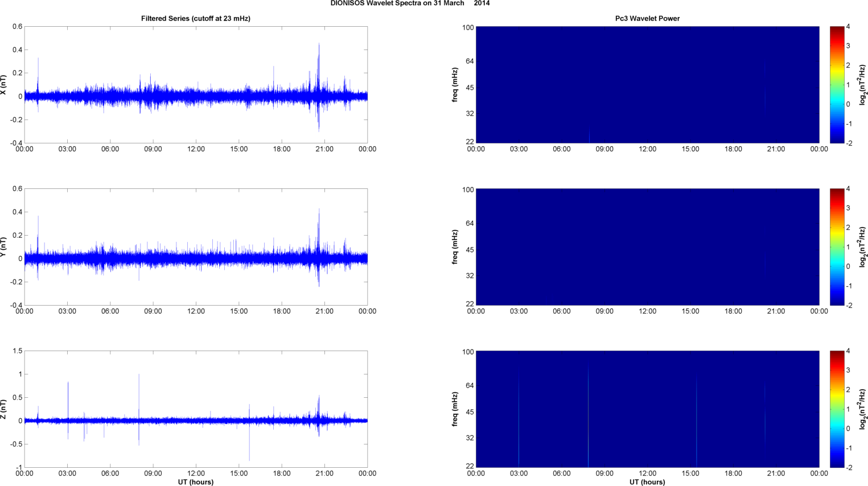The height and width of the screenshot is (486, 868).
Task: Click the 15:00 tick under the bottom spectrogram
Action: click(690, 473)
